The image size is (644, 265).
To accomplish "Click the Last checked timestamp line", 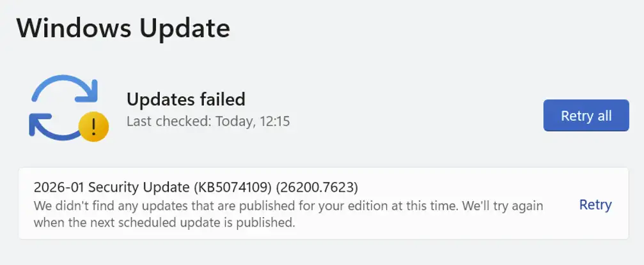I will (x=208, y=121).
